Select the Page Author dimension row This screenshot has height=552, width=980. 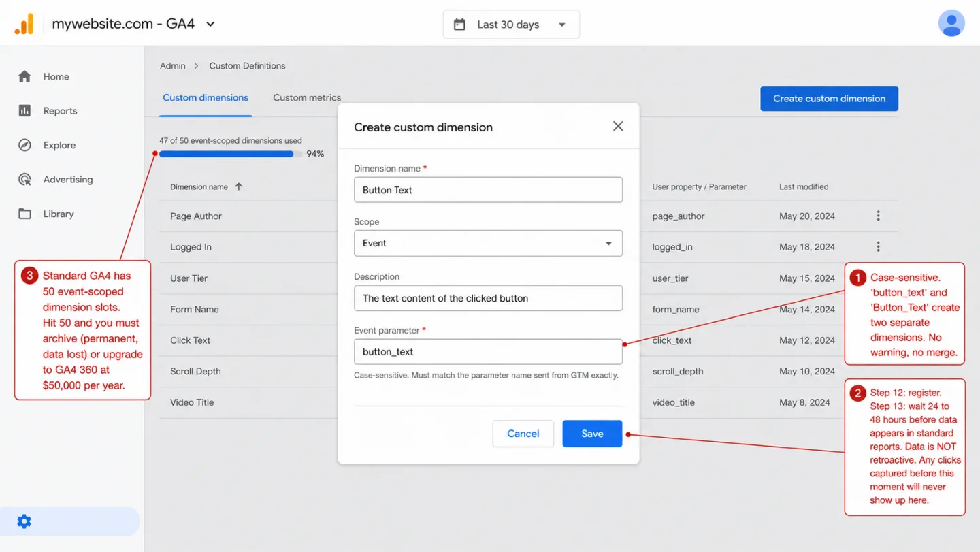point(529,216)
